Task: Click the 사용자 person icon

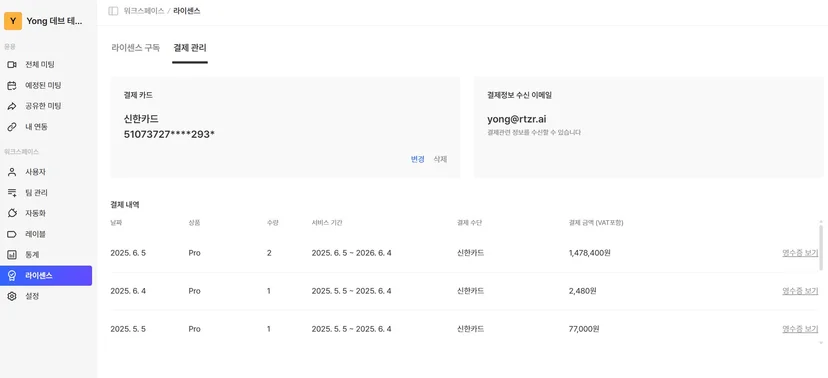Action: (12, 172)
